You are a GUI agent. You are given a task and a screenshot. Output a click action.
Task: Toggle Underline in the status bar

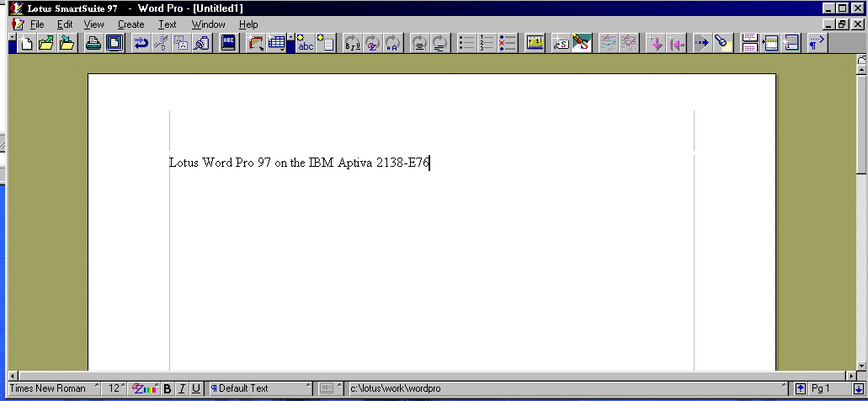196,388
